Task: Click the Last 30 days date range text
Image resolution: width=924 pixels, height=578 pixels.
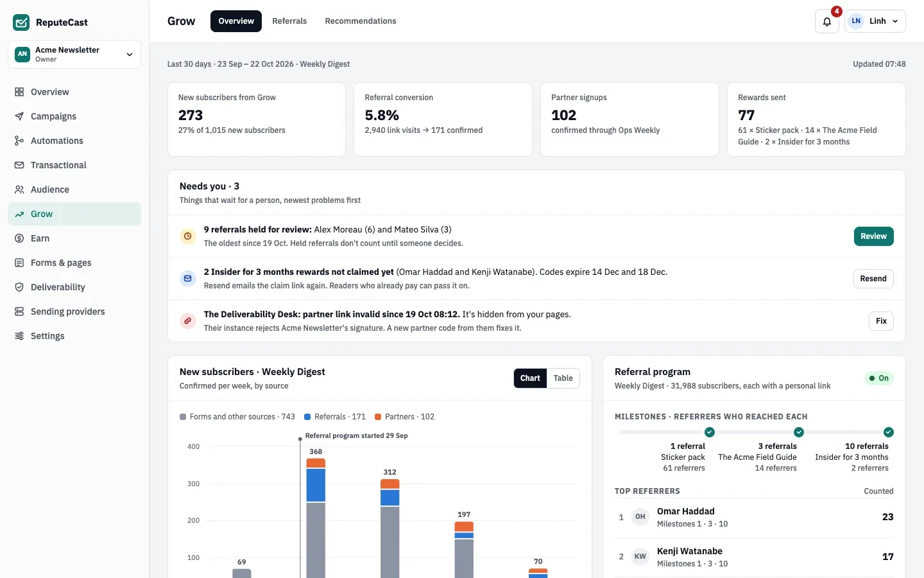Action: 259,64
